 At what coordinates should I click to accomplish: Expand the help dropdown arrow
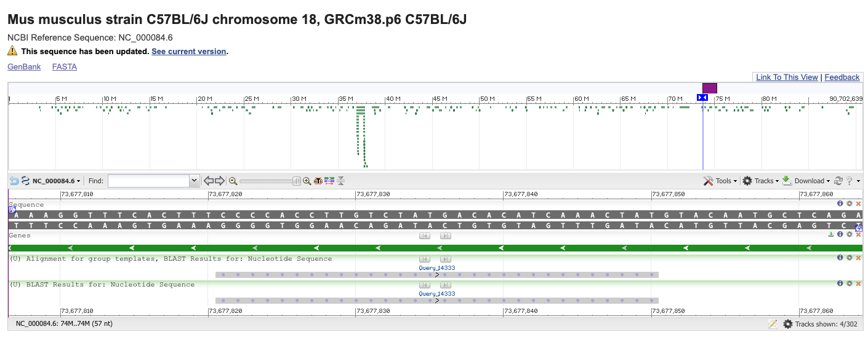tap(858, 181)
